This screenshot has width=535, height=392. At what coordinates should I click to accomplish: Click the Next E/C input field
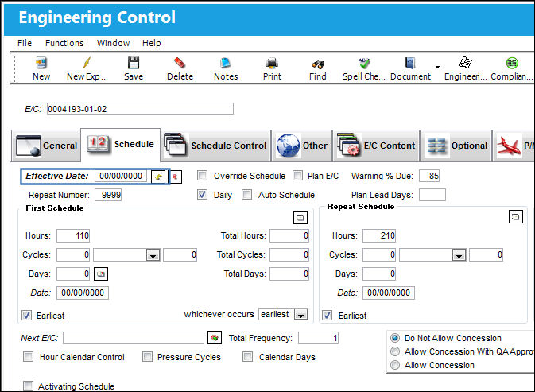click(x=134, y=338)
